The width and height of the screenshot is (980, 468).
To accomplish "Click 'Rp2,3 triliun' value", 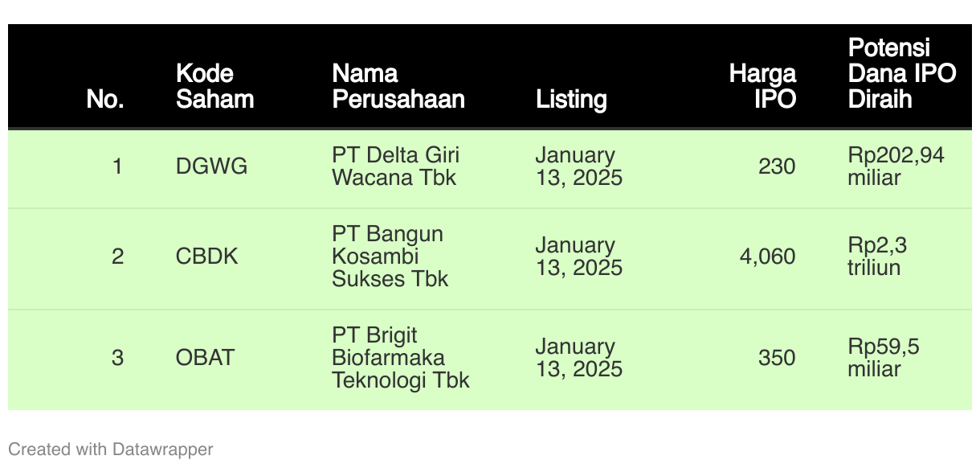I will tap(877, 257).
